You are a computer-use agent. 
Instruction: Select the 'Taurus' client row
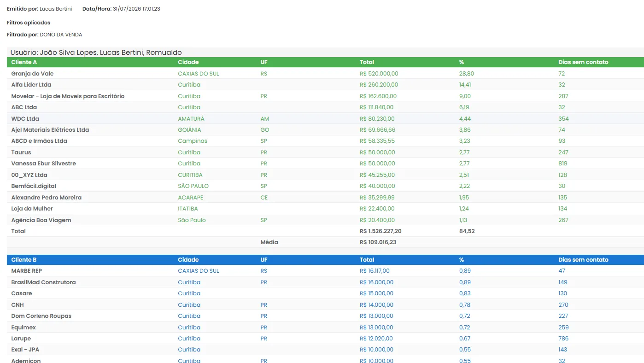click(x=325, y=152)
